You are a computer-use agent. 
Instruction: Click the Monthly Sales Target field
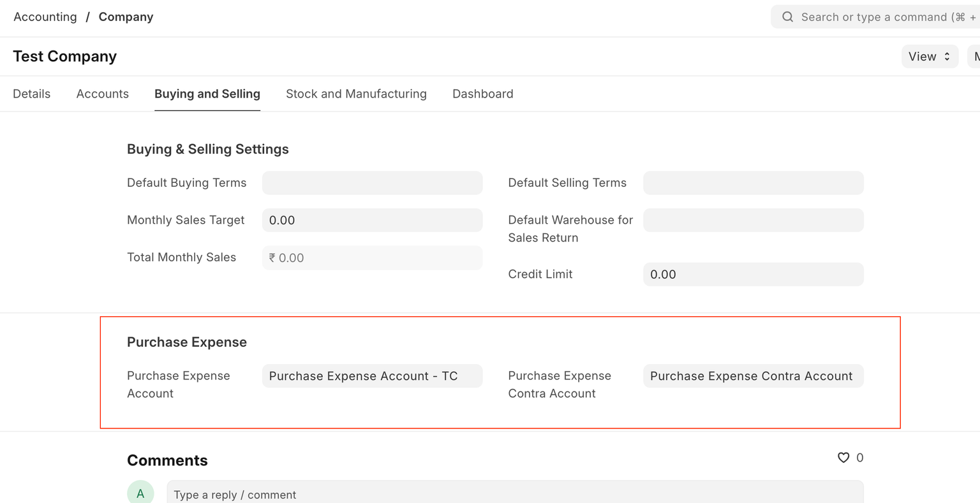372,221
